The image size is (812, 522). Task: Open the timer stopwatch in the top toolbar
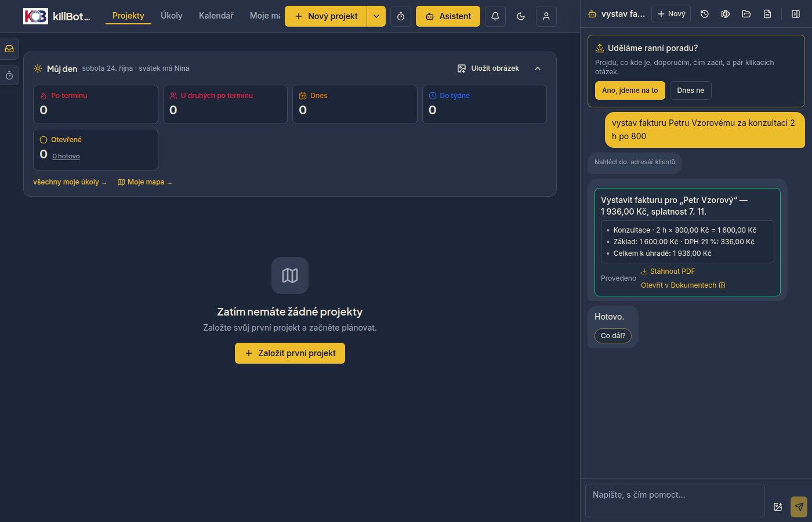coord(401,16)
